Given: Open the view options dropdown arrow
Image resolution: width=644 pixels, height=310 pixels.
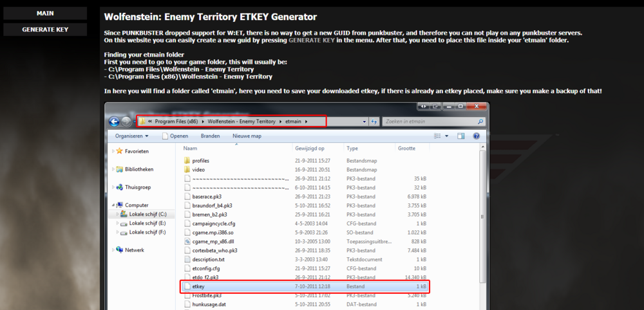Looking at the screenshot, I should coord(446,136).
